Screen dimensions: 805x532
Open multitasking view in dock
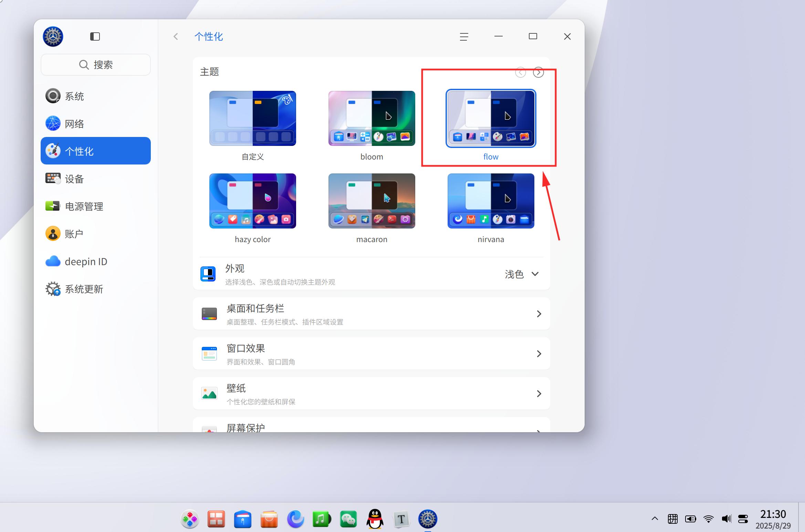(216, 519)
